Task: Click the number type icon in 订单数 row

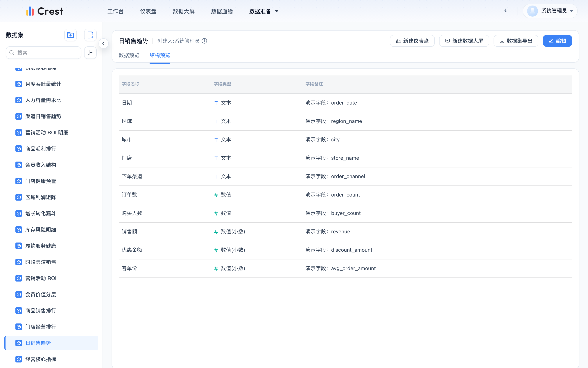Action: [x=216, y=195]
